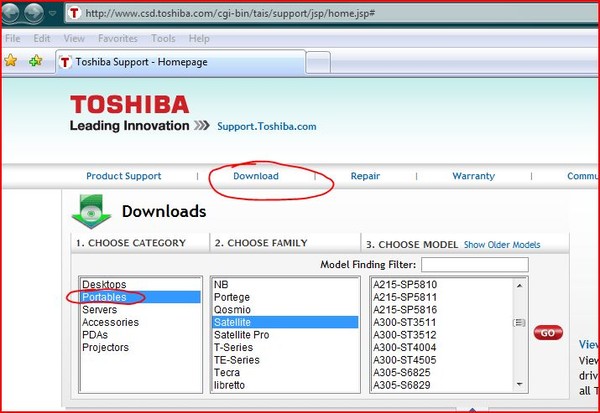600x413 pixels.
Task: Click the Toshiba favicon in the address bar
Action: point(74,13)
